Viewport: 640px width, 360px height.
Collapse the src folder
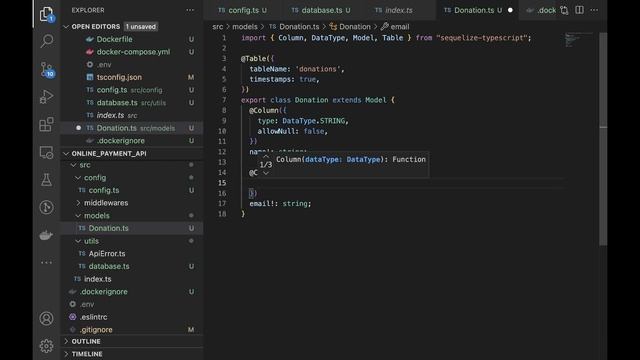tap(73, 165)
